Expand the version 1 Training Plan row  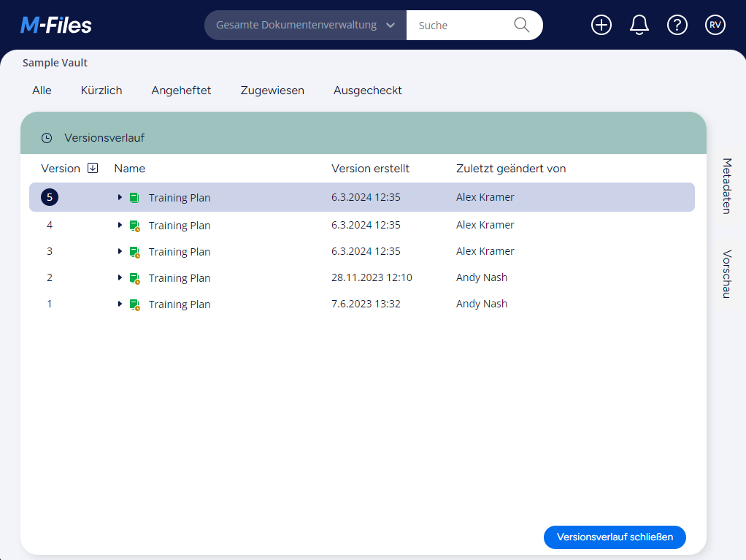click(x=120, y=304)
